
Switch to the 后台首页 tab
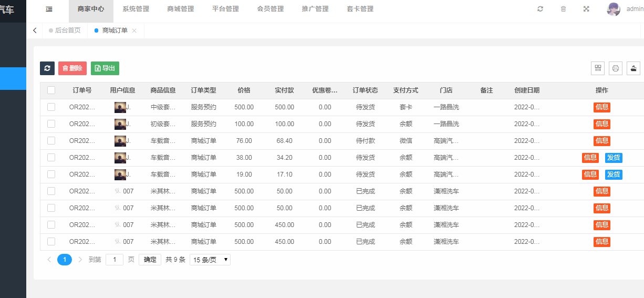click(65, 30)
